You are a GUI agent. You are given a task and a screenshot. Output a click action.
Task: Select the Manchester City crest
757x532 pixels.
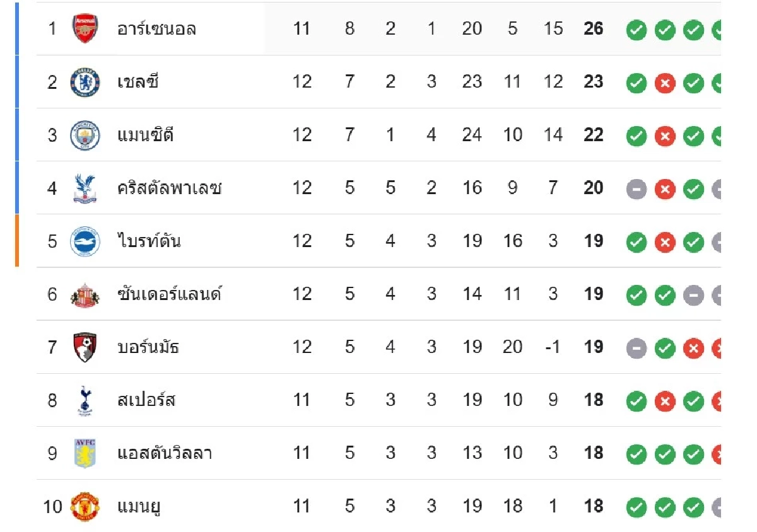click(x=85, y=135)
